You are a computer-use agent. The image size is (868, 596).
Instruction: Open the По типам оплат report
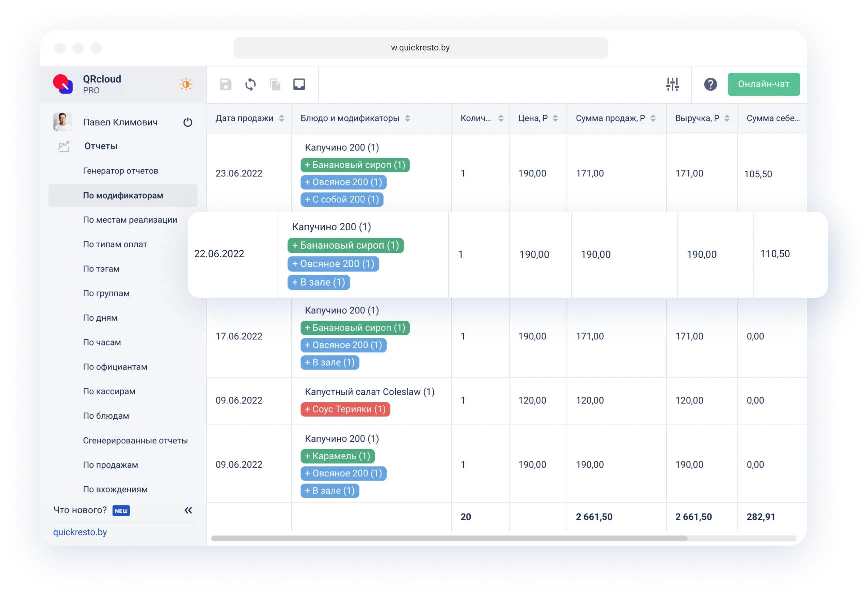(115, 244)
